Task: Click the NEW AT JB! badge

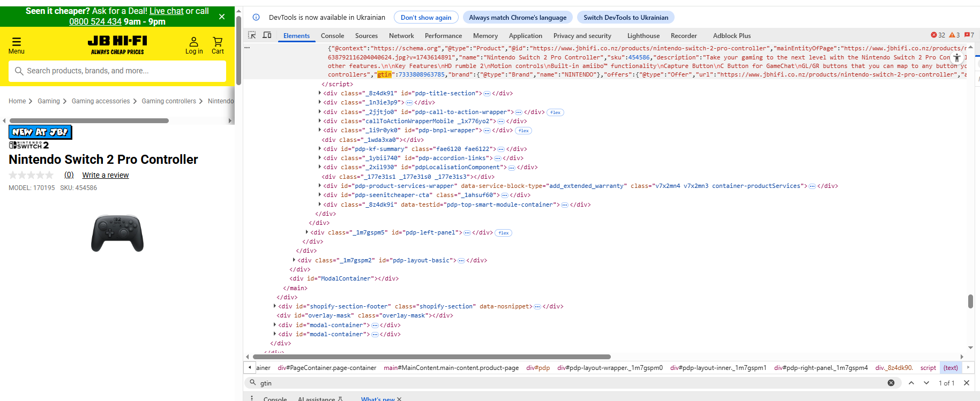Action: 40,132
